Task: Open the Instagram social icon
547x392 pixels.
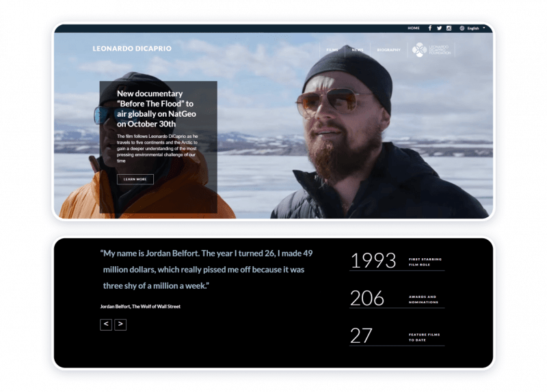Action: (x=449, y=28)
